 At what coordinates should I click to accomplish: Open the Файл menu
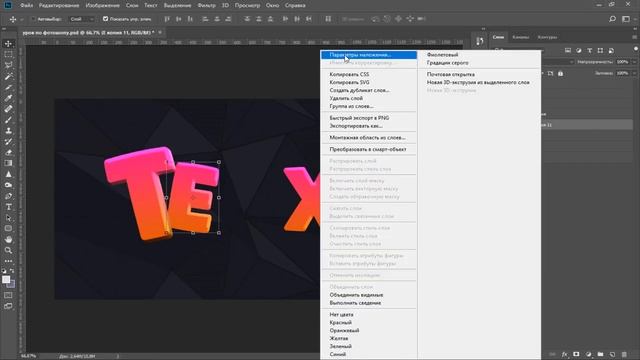(27, 5)
